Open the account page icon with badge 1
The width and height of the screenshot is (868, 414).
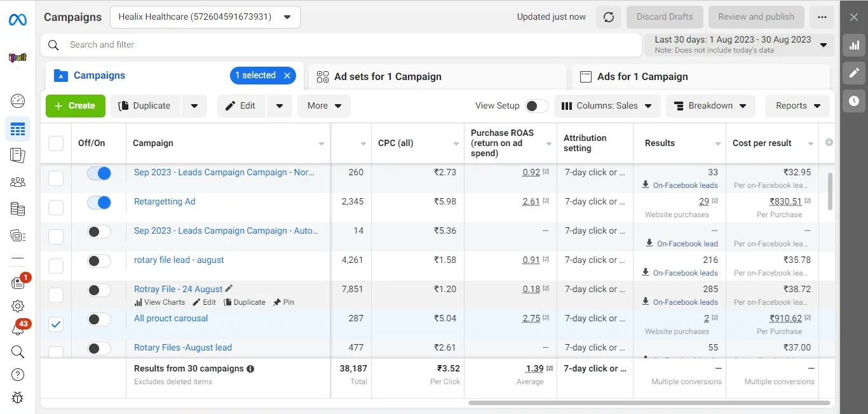pyautogui.click(x=19, y=282)
